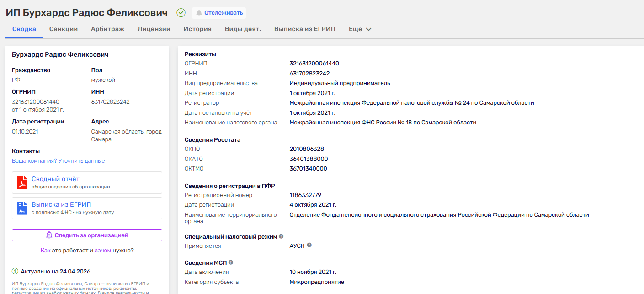Follow the Как link under the follow button
Viewport: 644px width, 294px height.
coord(45,251)
